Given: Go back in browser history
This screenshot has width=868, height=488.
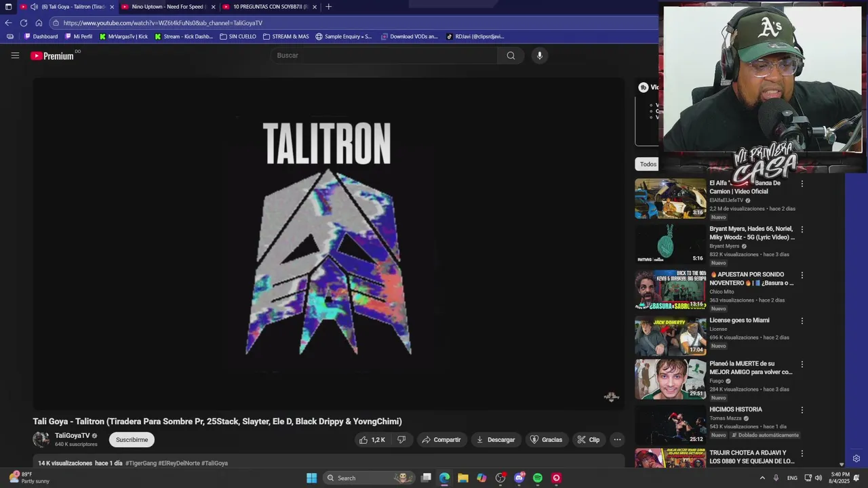Looking at the screenshot, I should click(x=8, y=22).
